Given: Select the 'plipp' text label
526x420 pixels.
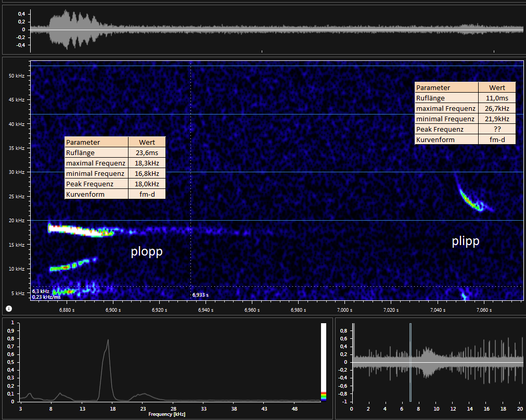Looking at the screenshot, I should pyautogui.click(x=465, y=241).
